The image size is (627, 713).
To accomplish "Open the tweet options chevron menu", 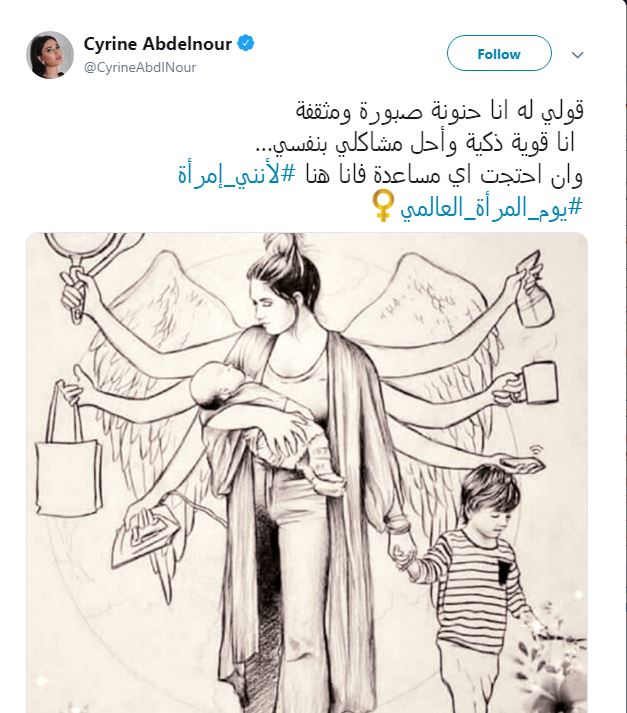I will coord(577,55).
